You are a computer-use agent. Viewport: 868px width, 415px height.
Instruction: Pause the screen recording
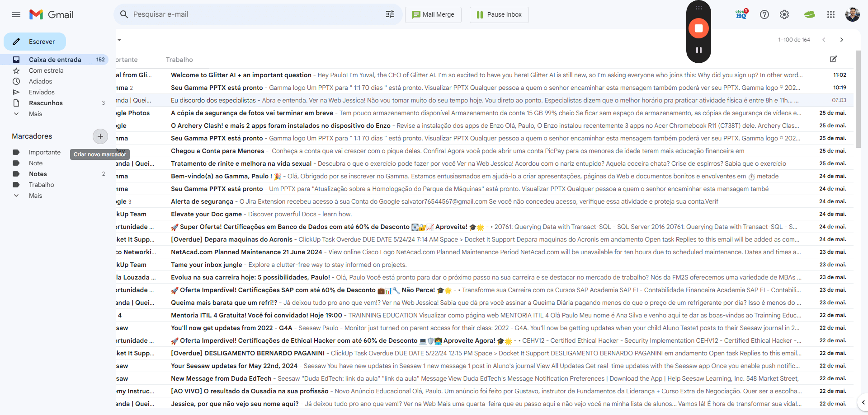[698, 50]
